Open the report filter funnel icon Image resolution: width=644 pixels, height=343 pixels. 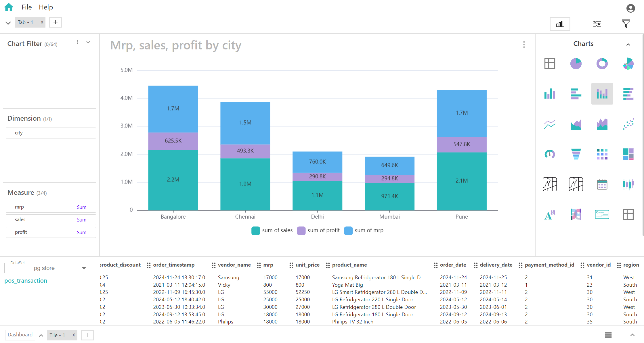click(x=626, y=24)
